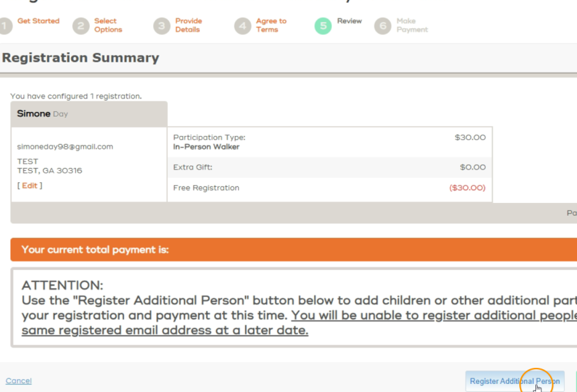Open the Make Payment step
The width and height of the screenshot is (577, 392).
click(412, 25)
